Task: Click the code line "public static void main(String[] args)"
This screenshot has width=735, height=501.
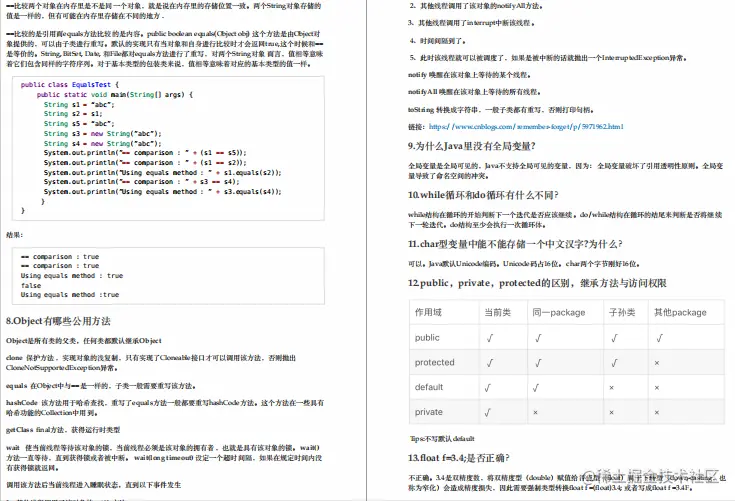Action: 114,94
